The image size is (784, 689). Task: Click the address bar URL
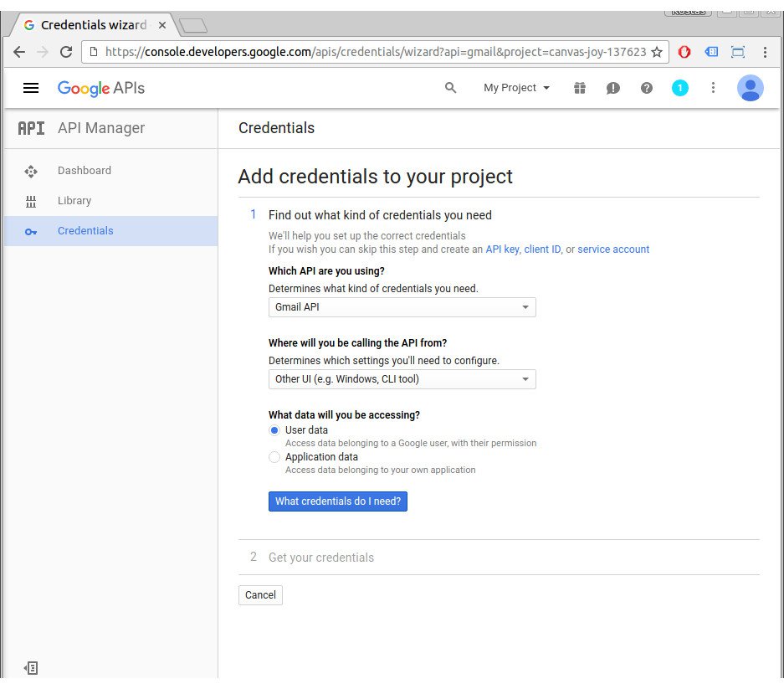(375, 52)
